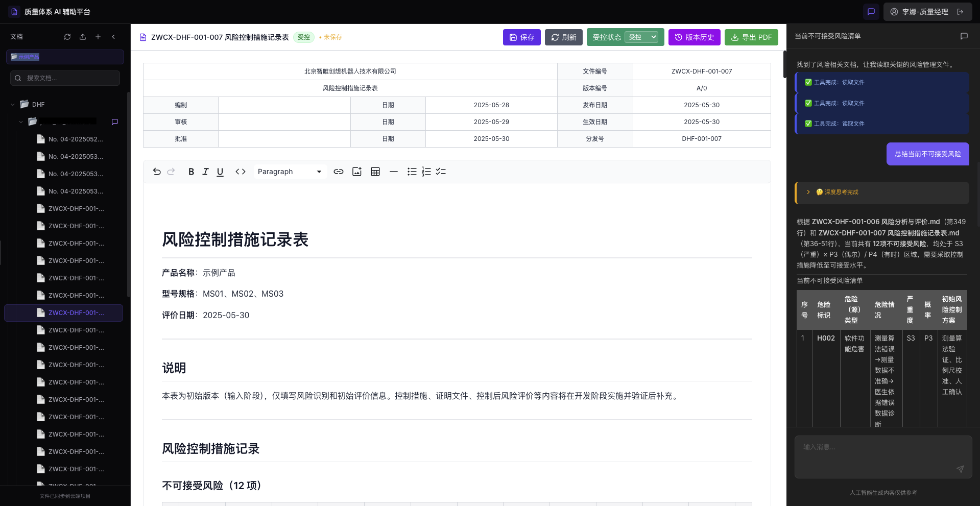The height and width of the screenshot is (506, 980).
Task: Click the 评价日期 2025-05-30 line
Action: coord(206,316)
